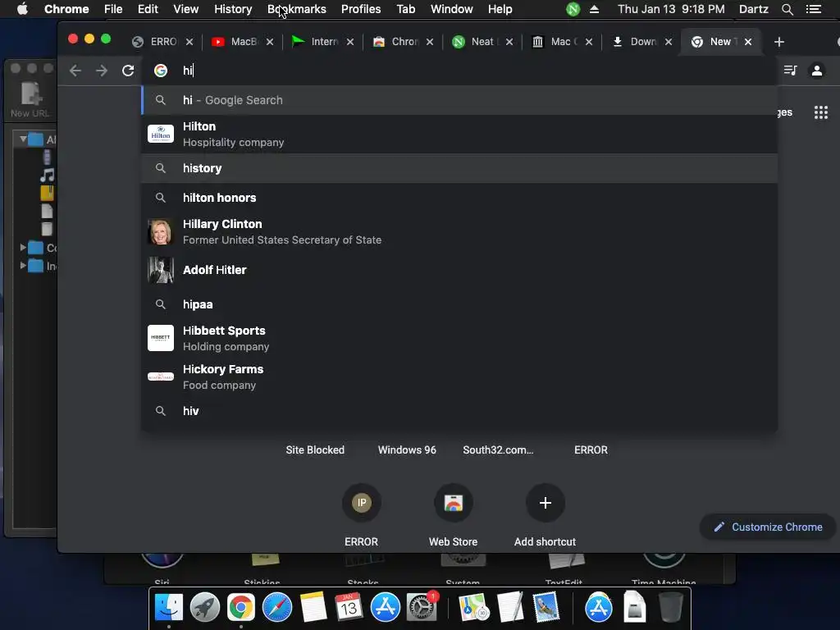The image size is (840, 630).
Task: Select the Hickory Farms suggestion
Action: pyautogui.click(x=459, y=377)
